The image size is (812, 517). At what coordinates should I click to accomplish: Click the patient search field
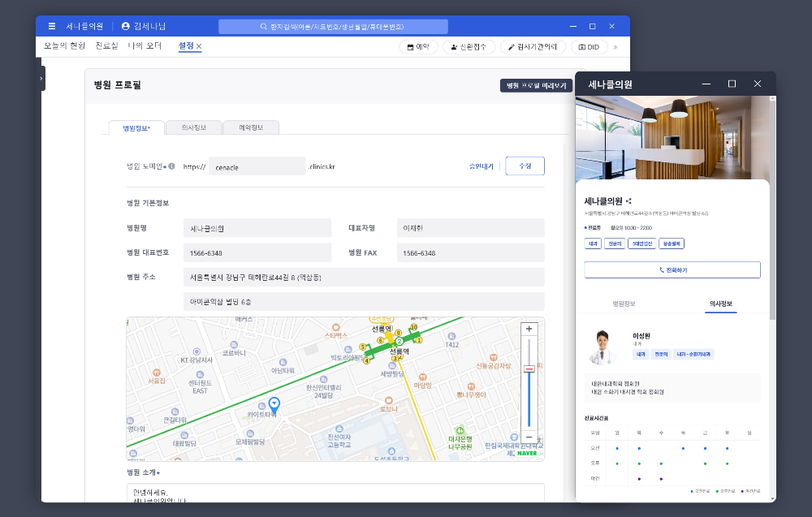pyautogui.click(x=333, y=27)
